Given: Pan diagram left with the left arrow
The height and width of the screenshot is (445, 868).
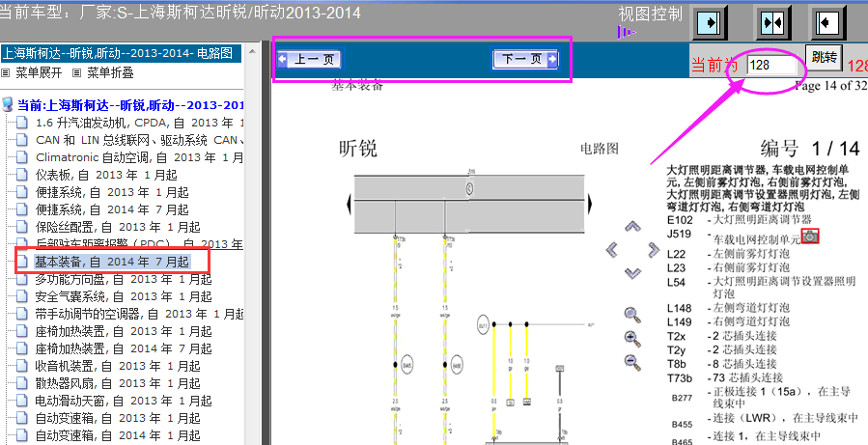Looking at the screenshot, I should [x=612, y=250].
